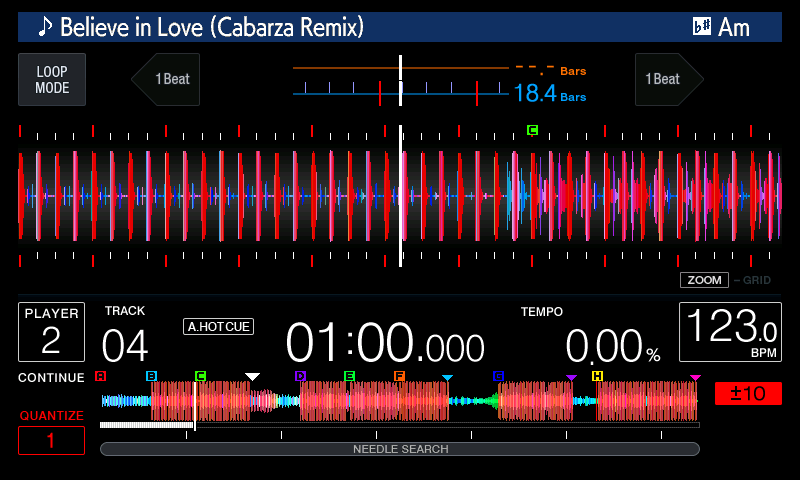Viewport: 800px width, 480px height.
Task: Jump to hot cue B marker
Action: click(x=151, y=376)
